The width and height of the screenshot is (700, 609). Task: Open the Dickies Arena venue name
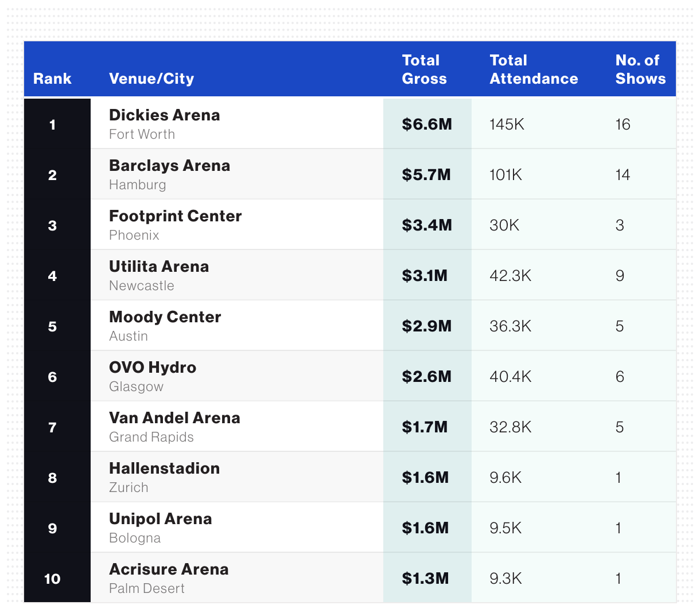point(164,115)
